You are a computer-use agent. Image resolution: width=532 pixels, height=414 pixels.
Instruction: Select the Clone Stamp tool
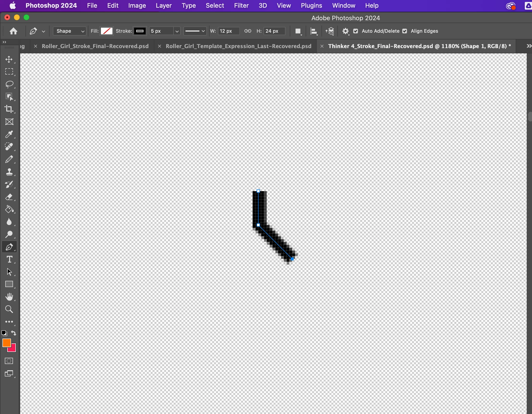(x=9, y=172)
